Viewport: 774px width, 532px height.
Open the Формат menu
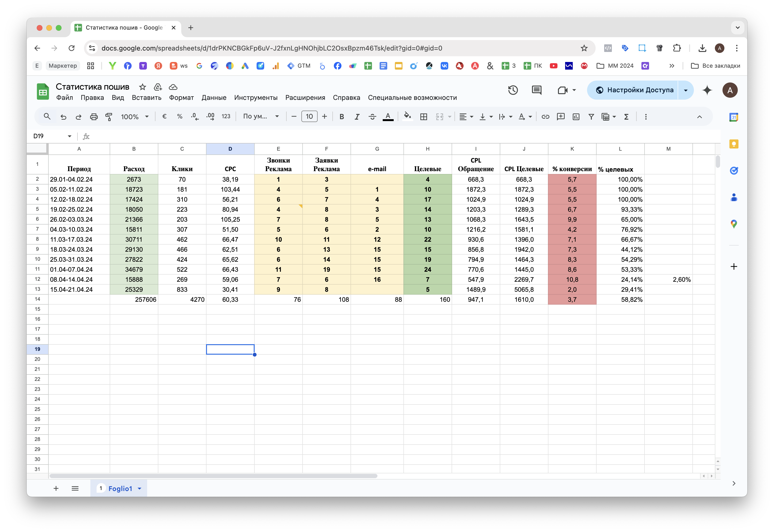tap(181, 98)
